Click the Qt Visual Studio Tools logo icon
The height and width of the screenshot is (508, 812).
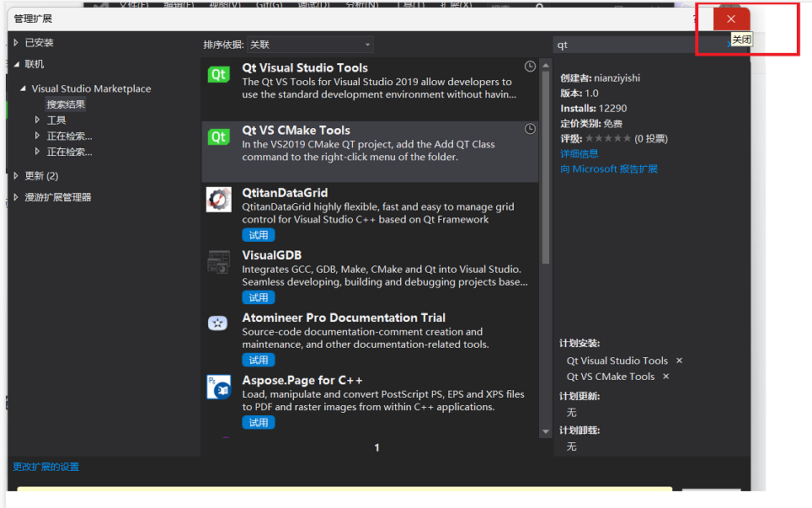pyautogui.click(x=218, y=75)
